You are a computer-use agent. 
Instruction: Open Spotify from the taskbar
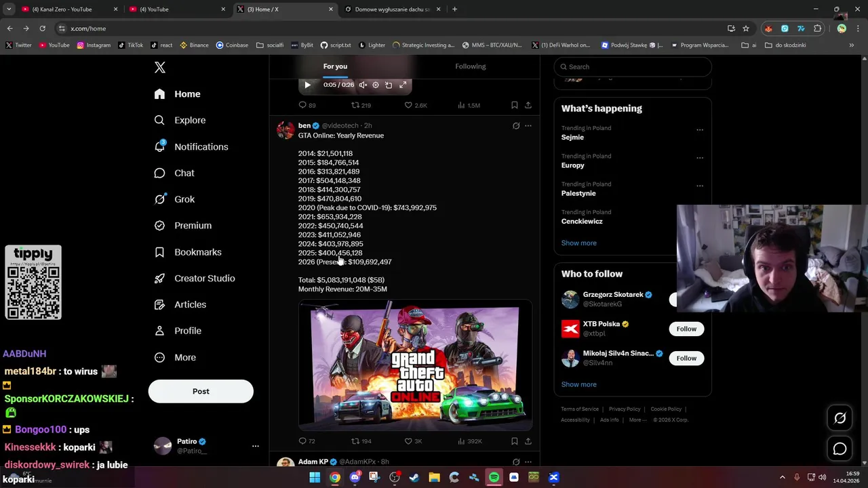pyautogui.click(x=494, y=477)
